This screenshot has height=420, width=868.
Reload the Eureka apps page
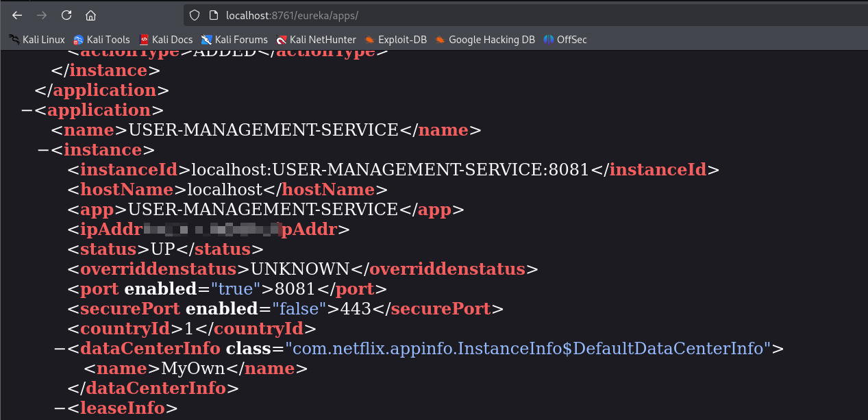(66, 15)
